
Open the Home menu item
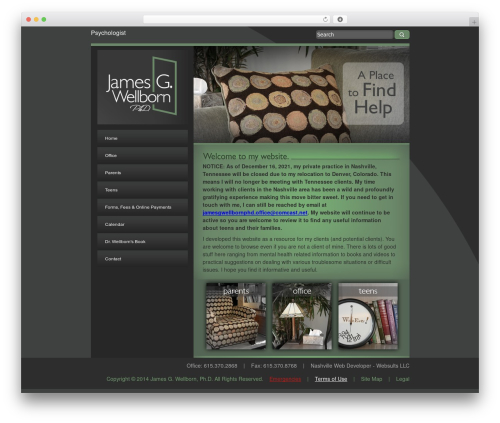pyautogui.click(x=142, y=138)
